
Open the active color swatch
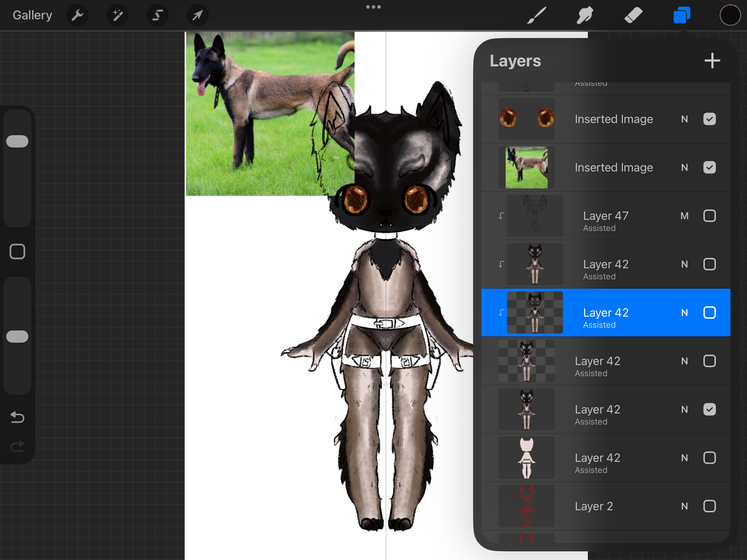pos(730,15)
